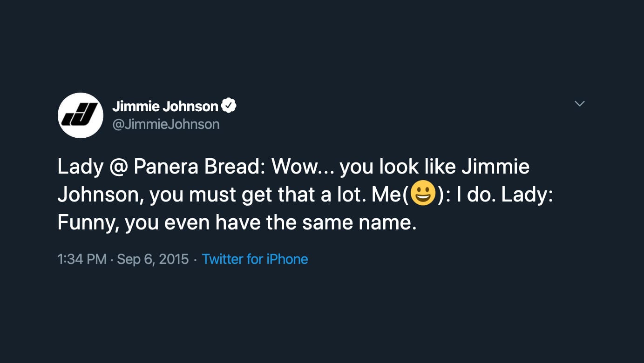Viewport: 644px width, 363px height.
Task: Click the Sep 6, 2015 date
Action: [x=153, y=259]
